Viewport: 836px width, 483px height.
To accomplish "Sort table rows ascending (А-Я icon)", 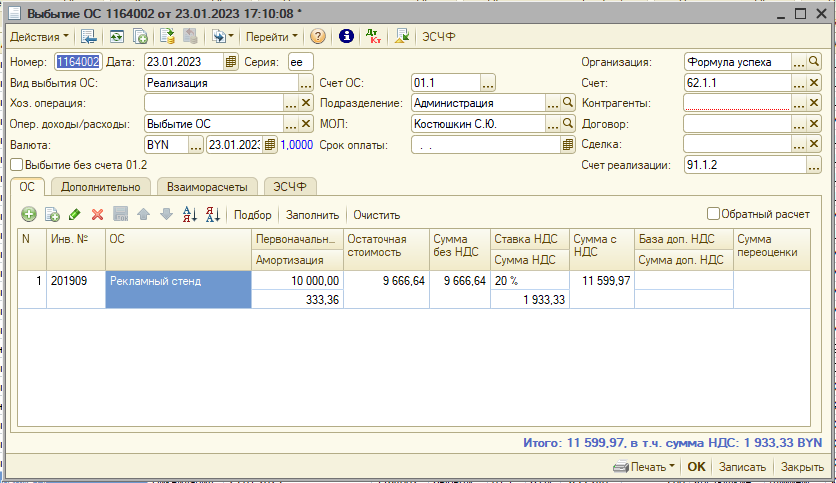I will 190,214.
